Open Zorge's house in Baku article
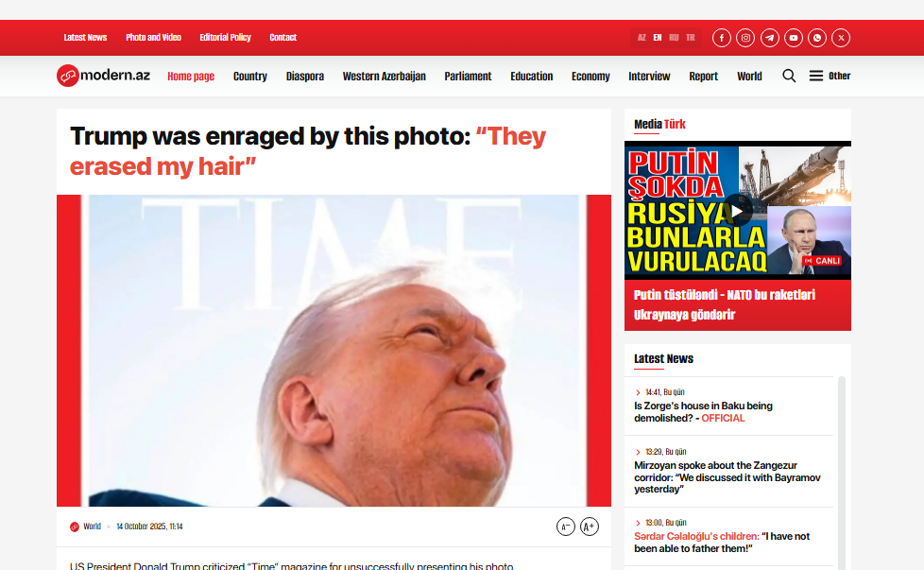This screenshot has height=570, width=924. 703,412
